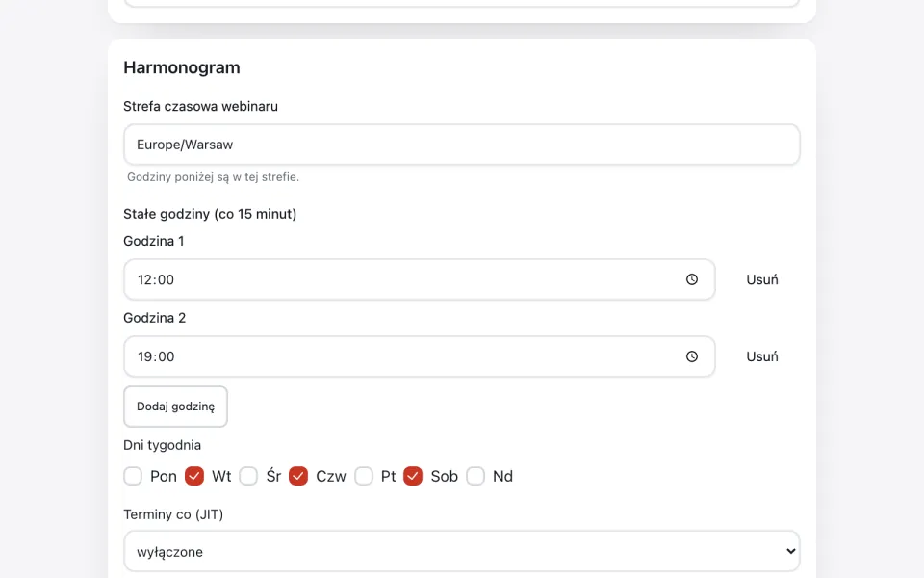Screen dimensions: 924x578
Task: Enable the Pt weekday checkbox
Action: tap(364, 476)
